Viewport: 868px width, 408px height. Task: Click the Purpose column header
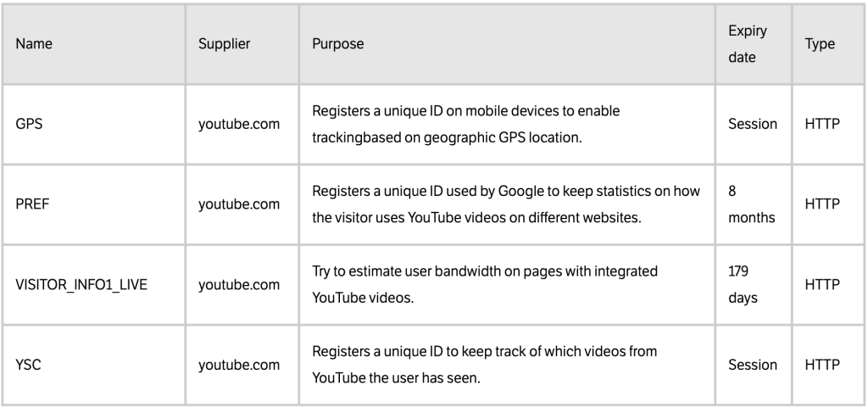point(337,44)
